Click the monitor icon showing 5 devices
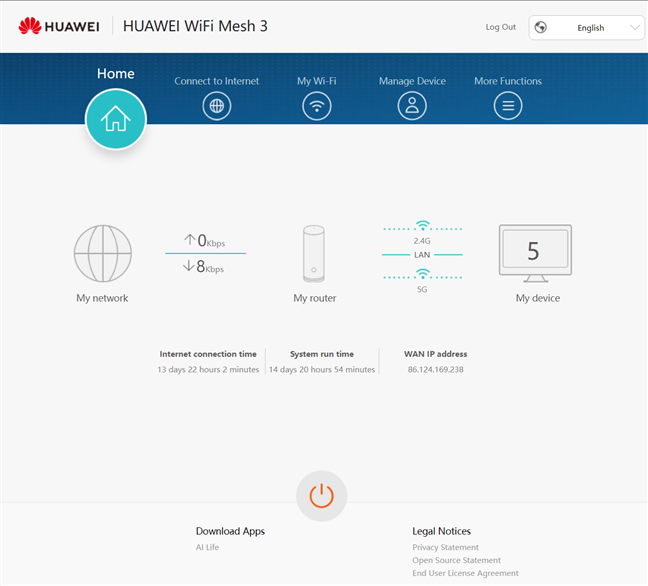 (535, 253)
